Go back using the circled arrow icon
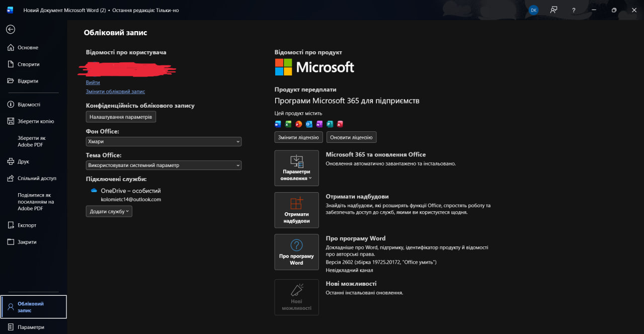This screenshot has width=644, height=334. 11,29
